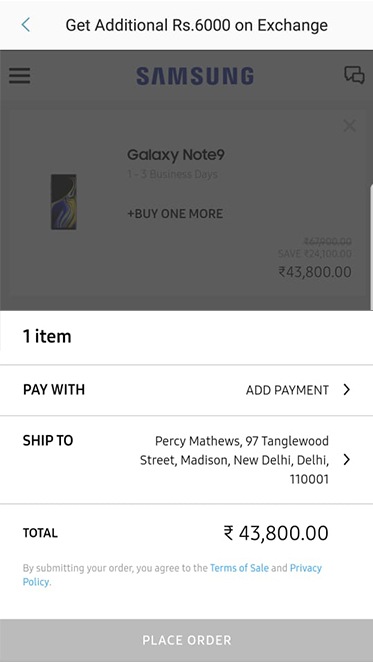The width and height of the screenshot is (373, 662).
Task: Tap the Get Additional Rs.6000 title
Action: 196,25
